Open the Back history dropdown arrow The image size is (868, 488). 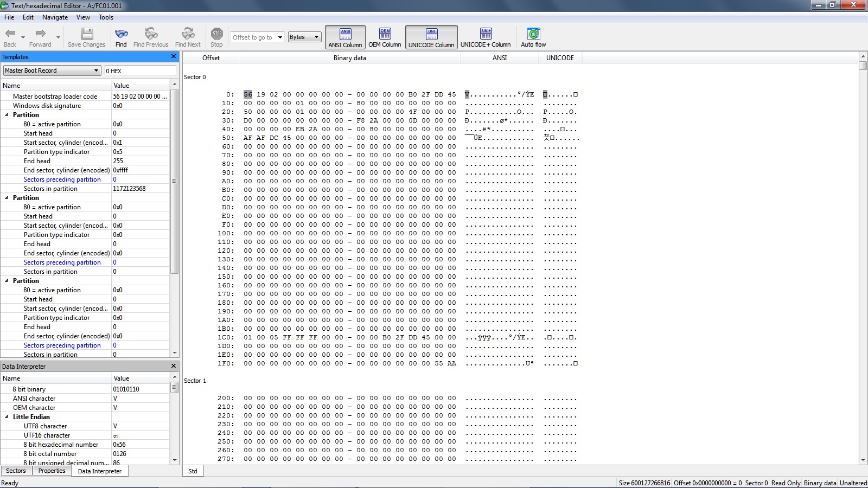(x=23, y=37)
